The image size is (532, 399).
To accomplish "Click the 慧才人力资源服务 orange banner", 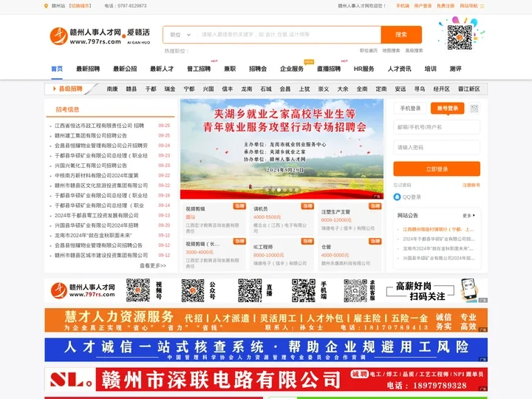I will (266, 320).
